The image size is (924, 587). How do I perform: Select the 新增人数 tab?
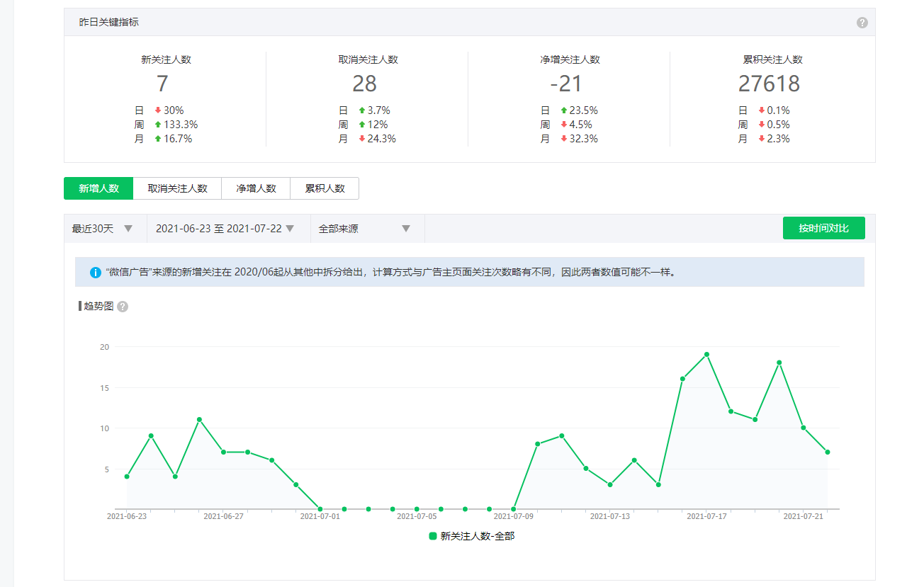coord(98,188)
